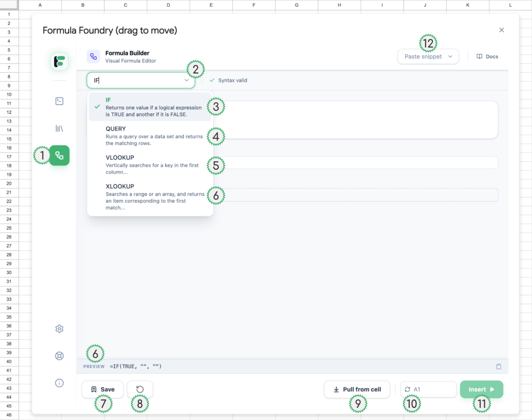Open the Docs link
532x420 pixels.
[487, 57]
